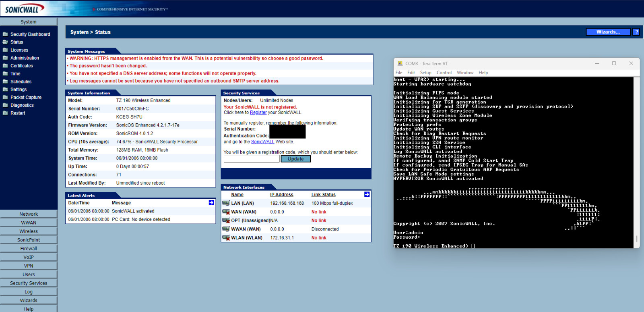
Task: Sort interfaces by Name column
Action: pos(237,195)
